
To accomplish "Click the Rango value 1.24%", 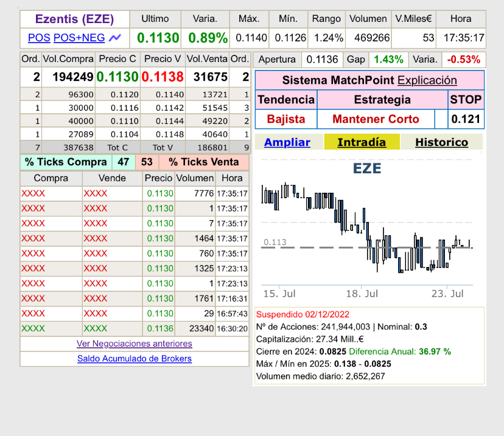I will tap(329, 38).
